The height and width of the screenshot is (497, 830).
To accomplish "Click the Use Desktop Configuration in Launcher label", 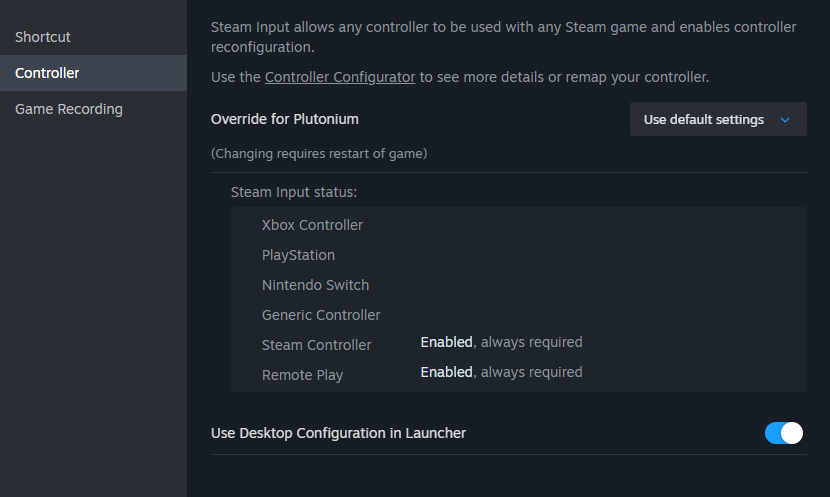I will [x=338, y=433].
